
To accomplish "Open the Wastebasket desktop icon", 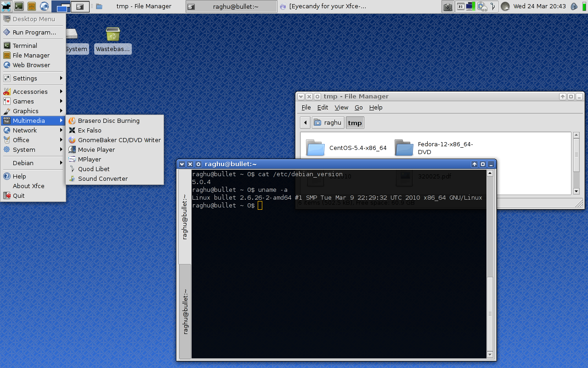I will (113, 40).
